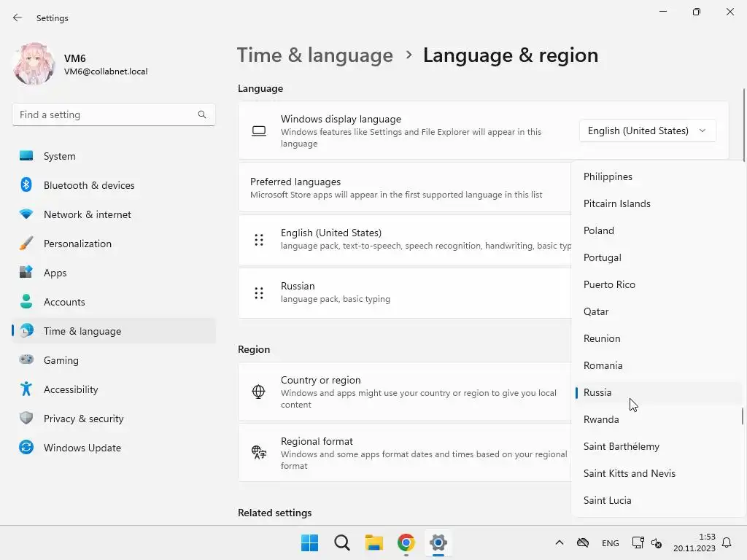Click the Privacy & security shield icon
This screenshot has width=747, height=560.
tap(26, 418)
